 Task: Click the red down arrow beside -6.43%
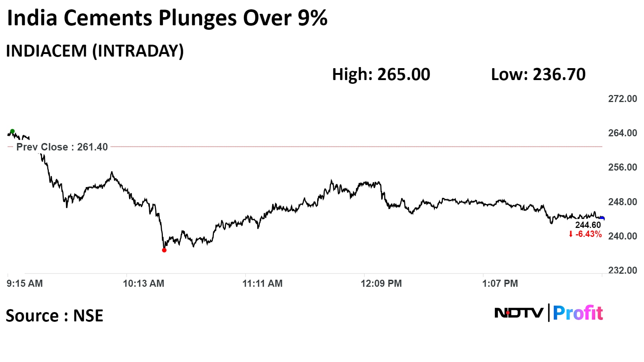point(571,234)
